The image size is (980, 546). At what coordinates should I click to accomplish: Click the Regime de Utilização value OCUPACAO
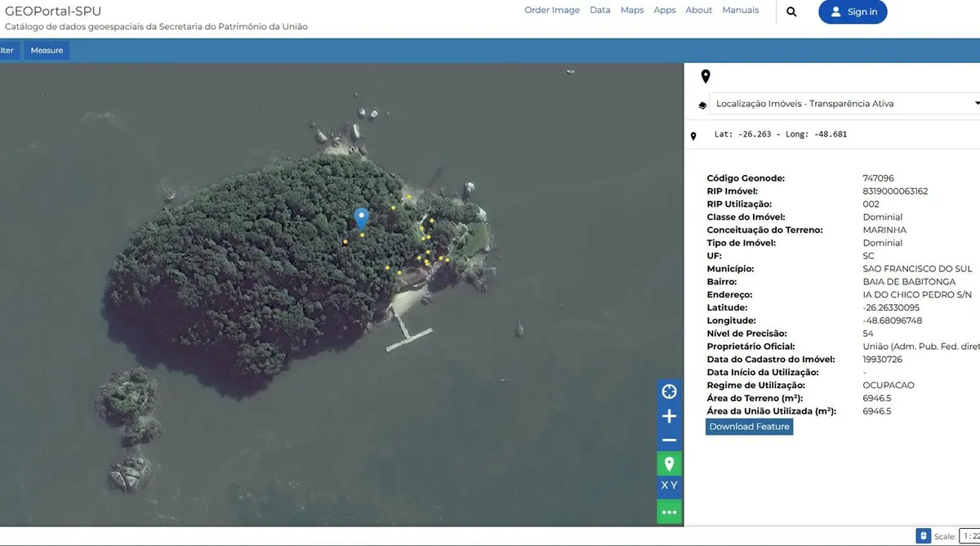[x=889, y=386]
